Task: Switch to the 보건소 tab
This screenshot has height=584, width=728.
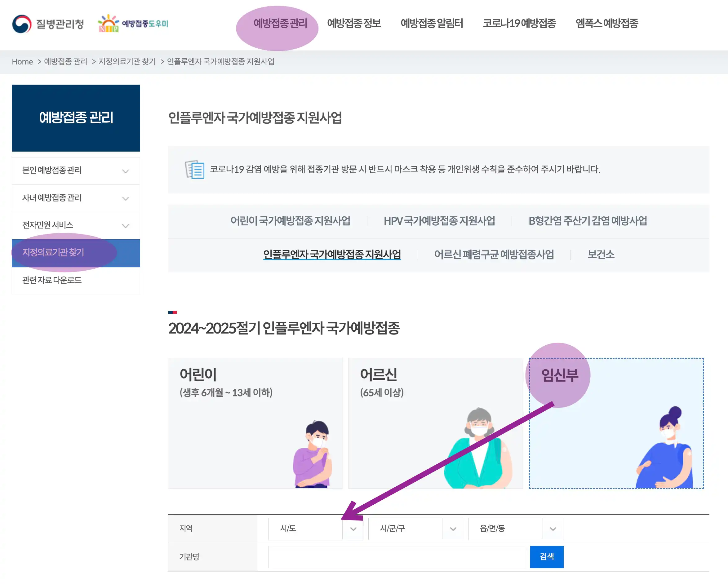Action: (x=601, y=255)
